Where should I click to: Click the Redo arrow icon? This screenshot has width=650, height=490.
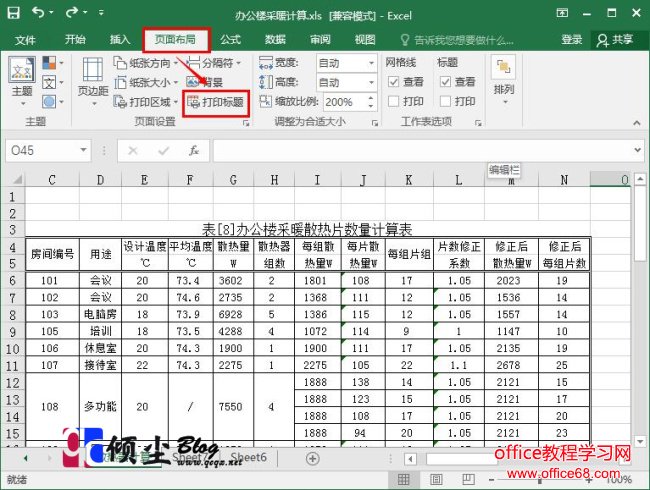point(72,13)
